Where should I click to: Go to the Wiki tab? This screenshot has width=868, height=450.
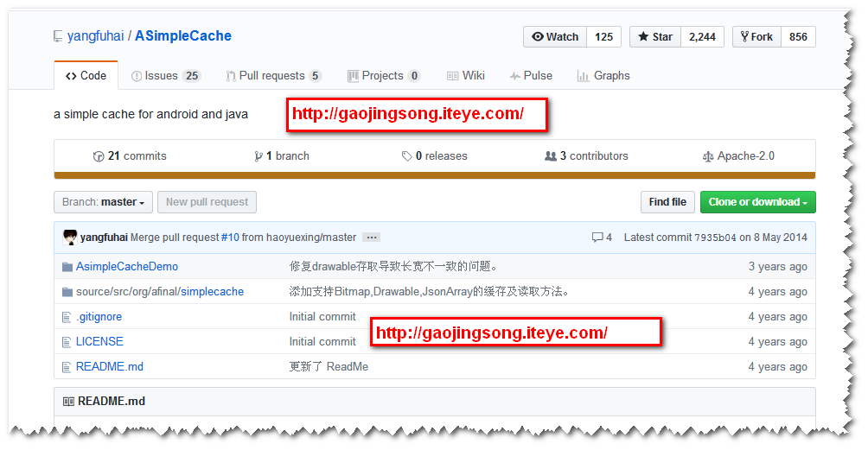[x=465, y=76]
